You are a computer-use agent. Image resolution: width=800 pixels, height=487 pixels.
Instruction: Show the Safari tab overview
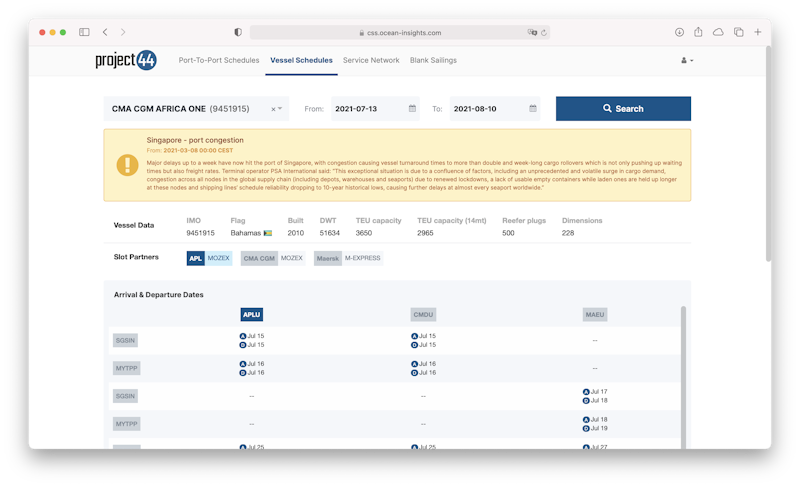[x=738, y=32]
